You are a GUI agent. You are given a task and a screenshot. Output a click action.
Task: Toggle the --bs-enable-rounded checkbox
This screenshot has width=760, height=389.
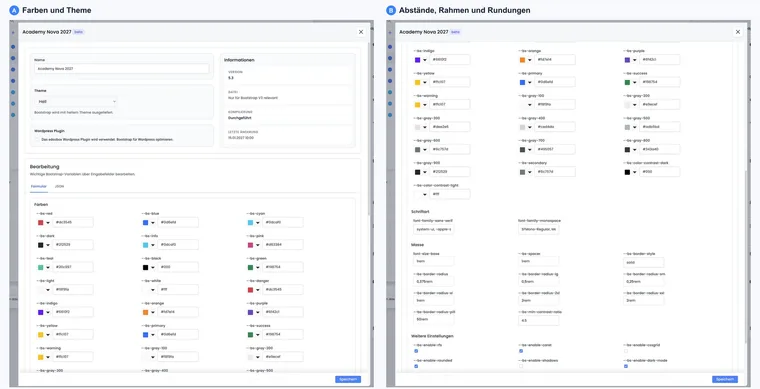(416, 366)
